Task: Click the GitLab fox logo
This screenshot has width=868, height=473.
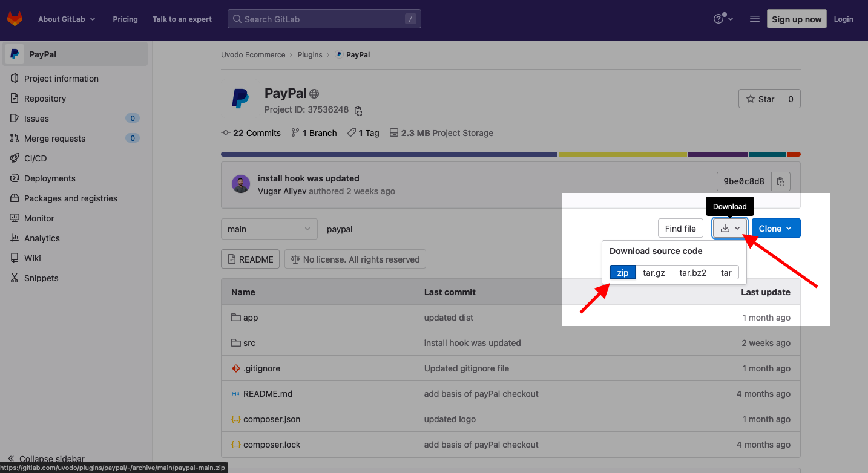Action: 15,19
